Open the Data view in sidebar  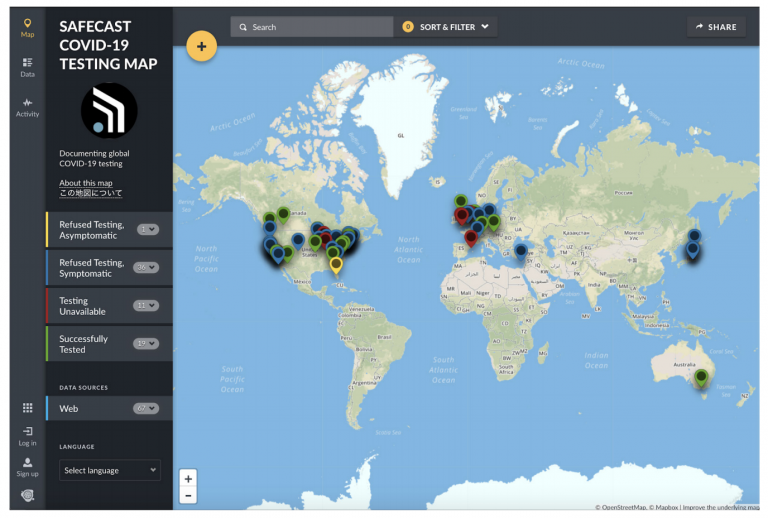point(27,68)
